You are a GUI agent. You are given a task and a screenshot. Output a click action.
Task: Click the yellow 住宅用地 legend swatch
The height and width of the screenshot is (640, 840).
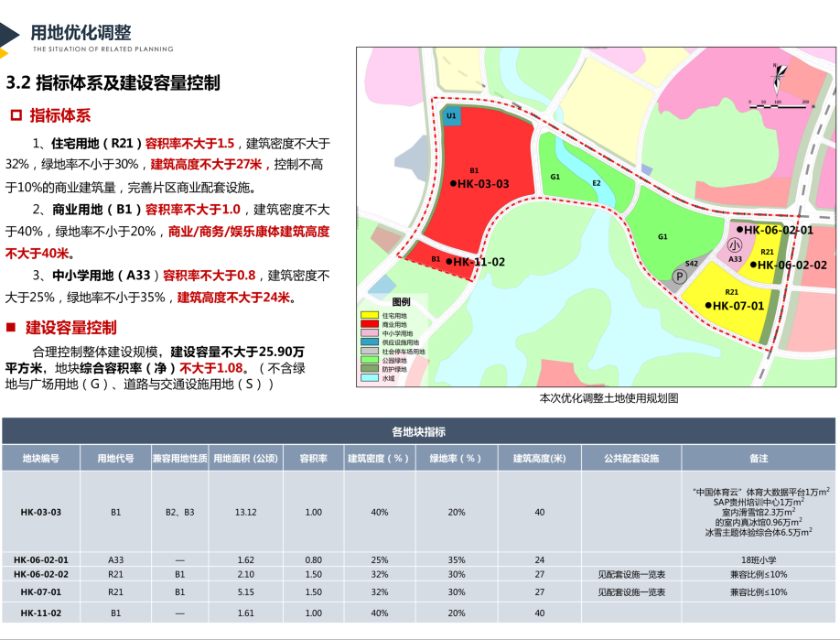pos(370,315)
